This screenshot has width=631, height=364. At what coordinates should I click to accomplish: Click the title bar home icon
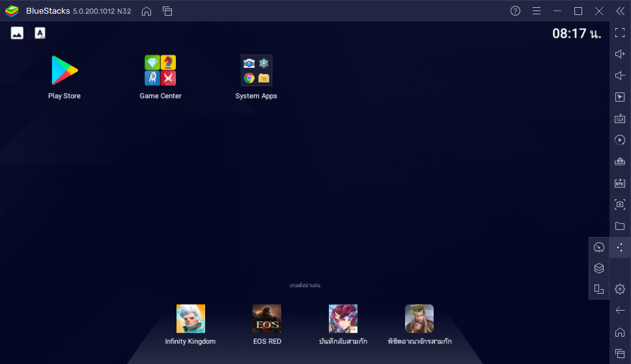coord(147,11)
